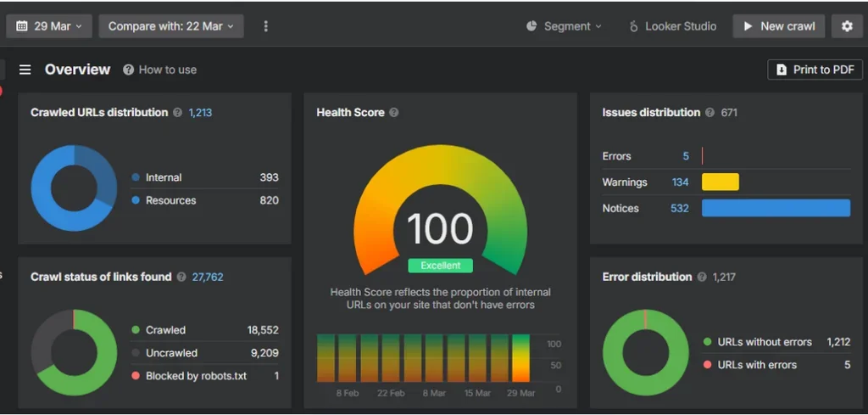This screenshot has height=415, width=868.
Task: Open the 1,213 crawled URLs count
Action: click(200, 113)
